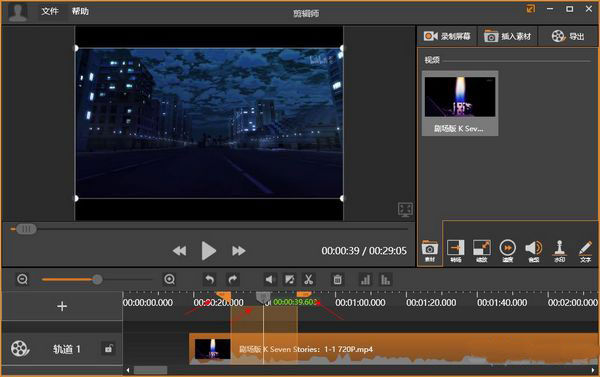This screenshot has height=377, width=600.
Task: Click the 00:00:00.000 ruler label
Action: [148, 303]
